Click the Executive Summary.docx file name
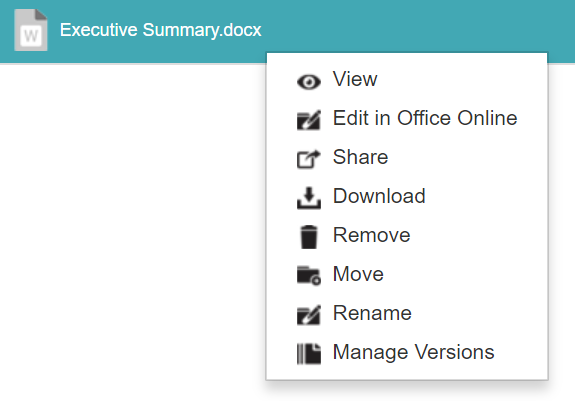The width and height of the screenshot is (575, 401). tap(161, 30)
